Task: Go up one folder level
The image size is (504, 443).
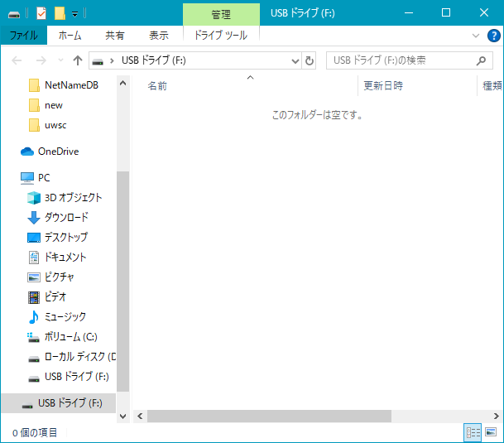Action: point(78,60)
